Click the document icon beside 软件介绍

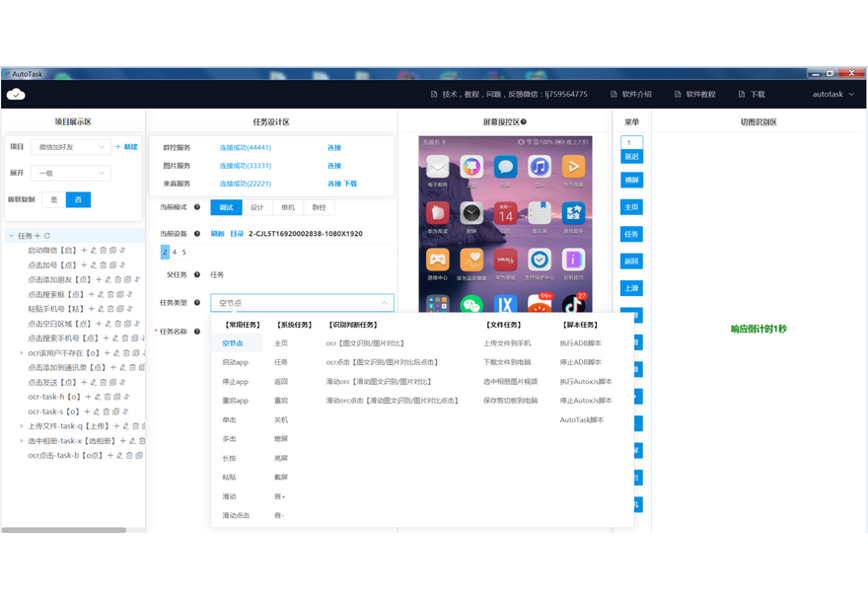click(x=614, y=95)
